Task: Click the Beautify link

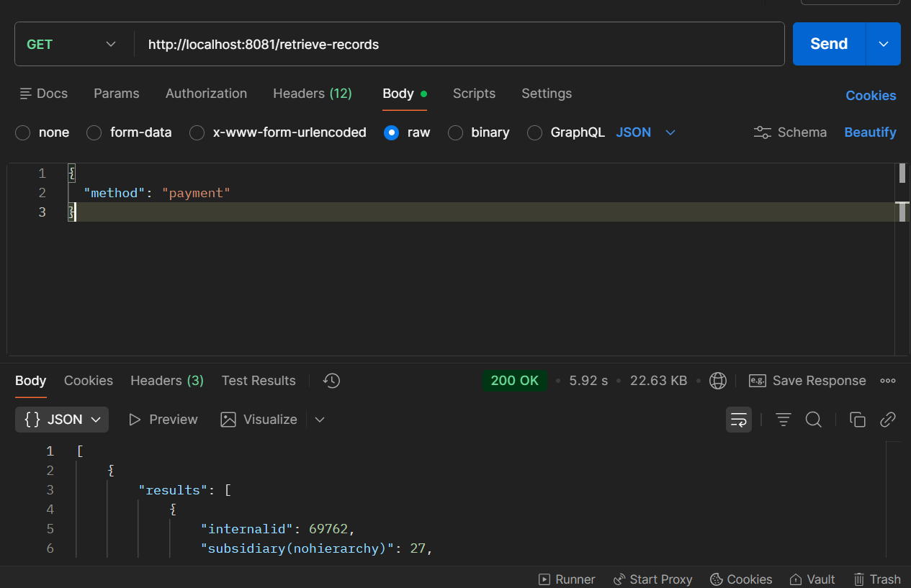Action: [870, 132]
